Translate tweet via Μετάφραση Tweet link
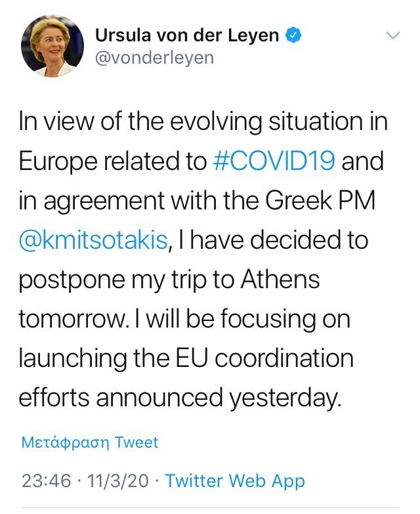This screenshot has height=514, width=420. tap(90, 442)
